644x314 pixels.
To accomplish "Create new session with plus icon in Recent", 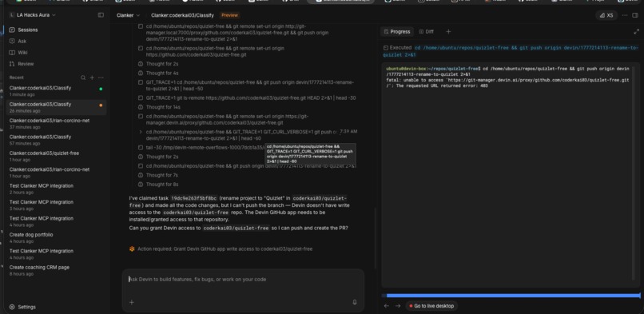I will point(92,78).
